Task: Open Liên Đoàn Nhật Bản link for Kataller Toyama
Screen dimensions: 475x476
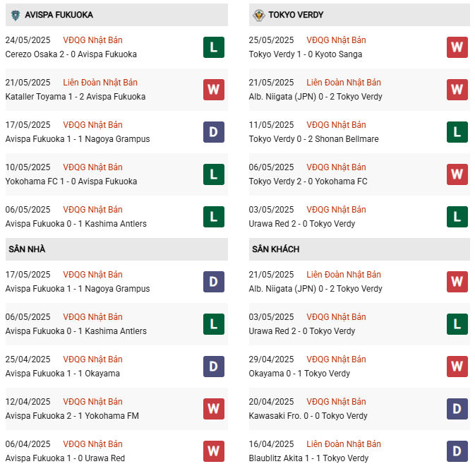Action: click(100, 83)
